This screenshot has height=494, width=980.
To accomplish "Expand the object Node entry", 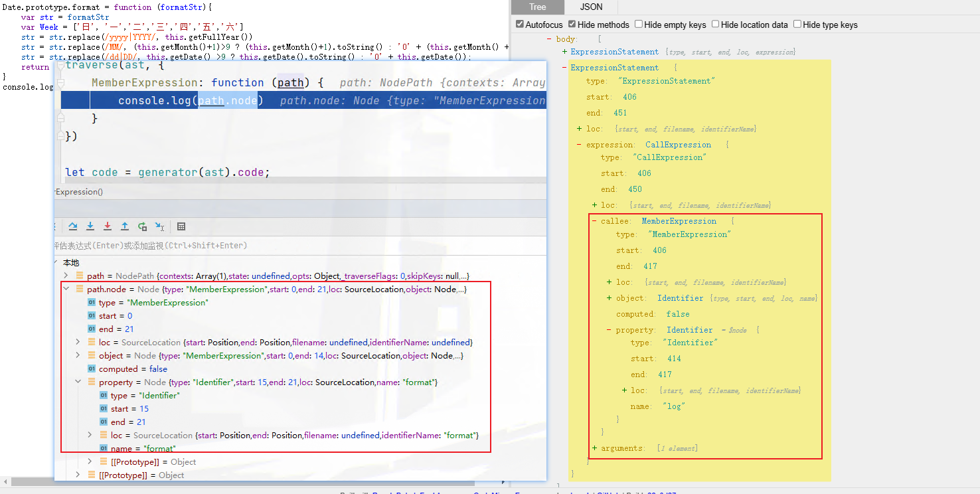I will coord(78,355).
